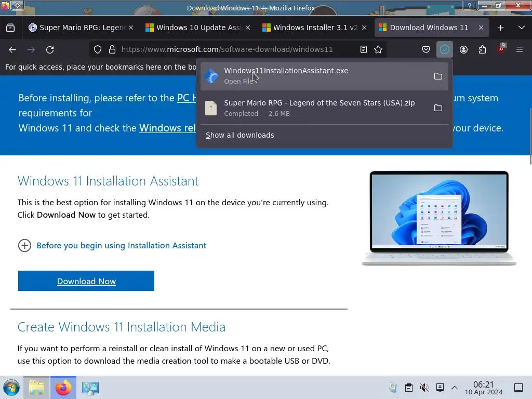Close the Super Mario RPG tab
The width and height of the screenshot is (532, 399).
tap(131, 28)
